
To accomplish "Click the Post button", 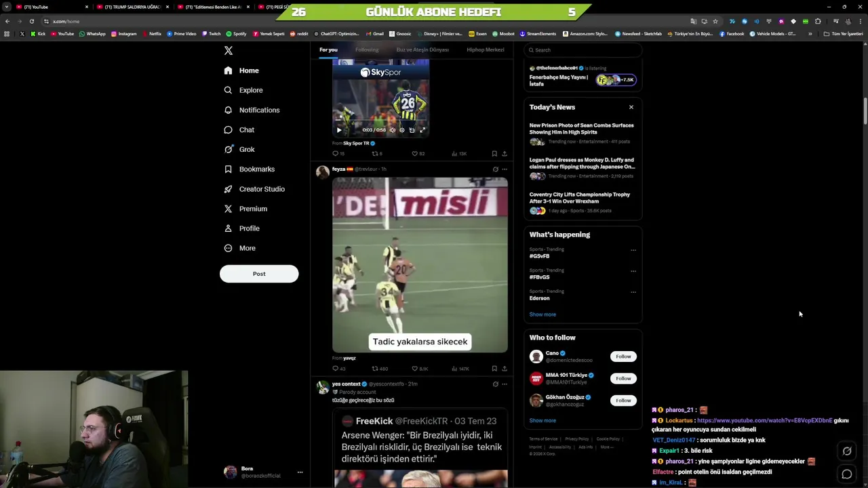I will click(x=259, y=274).
